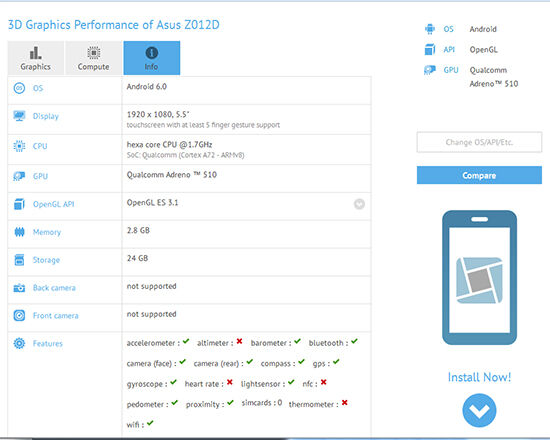Open the Change OS/API/Etc. selector
This screenshot has width=550, height=440.
pyautogui.click(x=479, y=142)
